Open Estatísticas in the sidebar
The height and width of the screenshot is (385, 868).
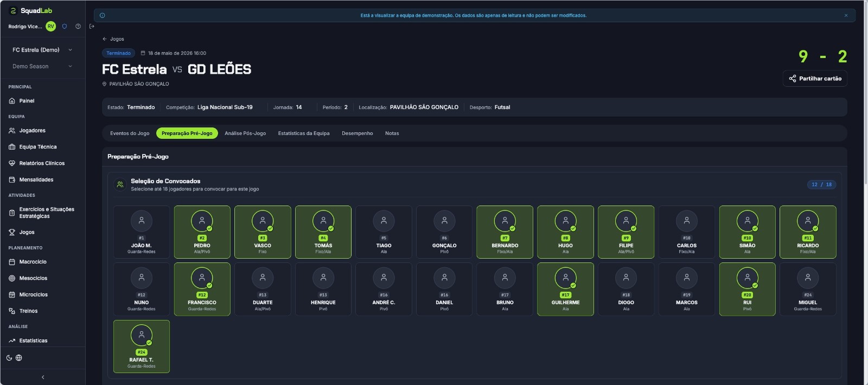click(x=42, y=341)
